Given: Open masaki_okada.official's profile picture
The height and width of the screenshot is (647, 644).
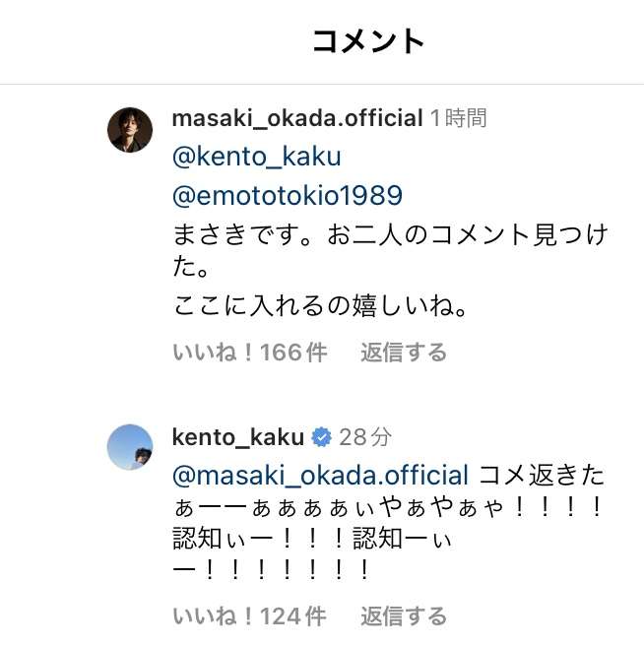Looking at the screenshot, I should (130, 130).
